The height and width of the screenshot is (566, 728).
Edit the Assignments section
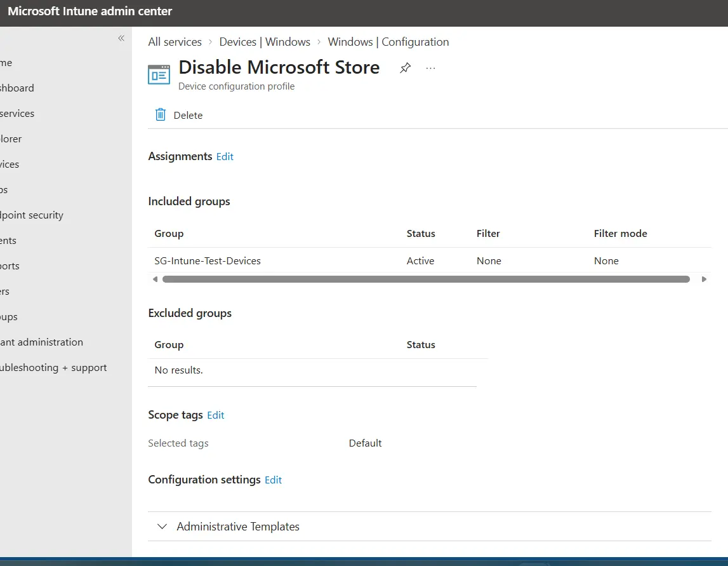(x=225, y=157)
